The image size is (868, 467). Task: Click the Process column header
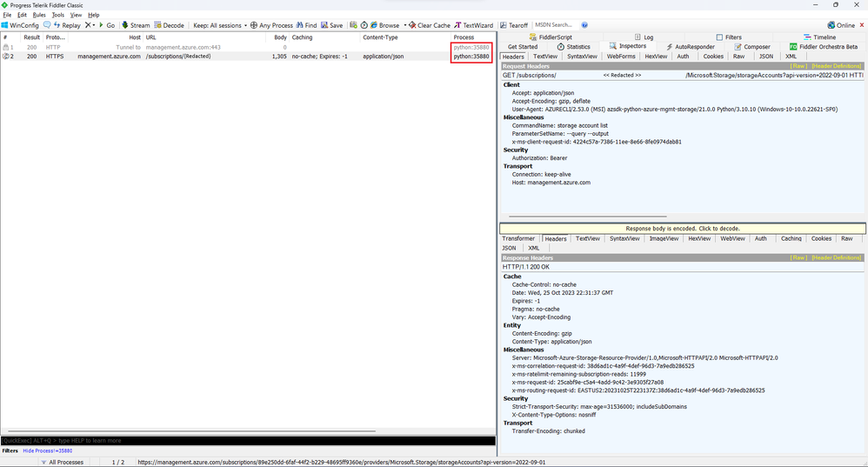(x=473, y=37)
